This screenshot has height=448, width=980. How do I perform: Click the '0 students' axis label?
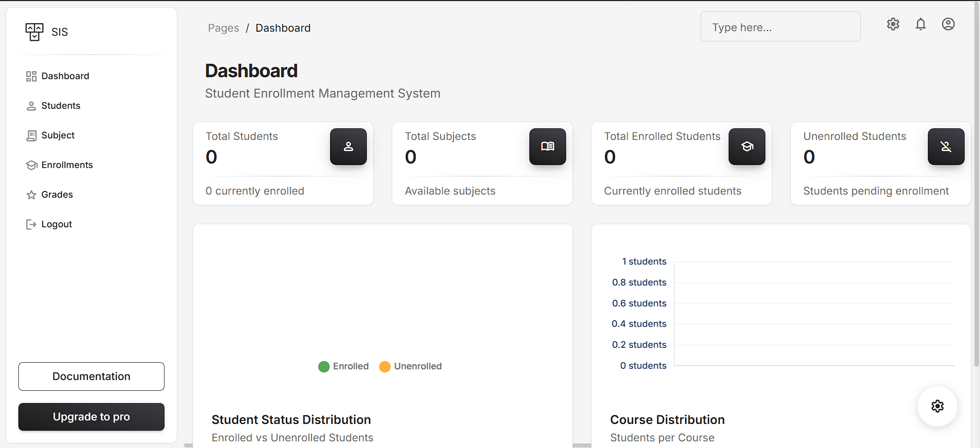click(x=643, y=366)
